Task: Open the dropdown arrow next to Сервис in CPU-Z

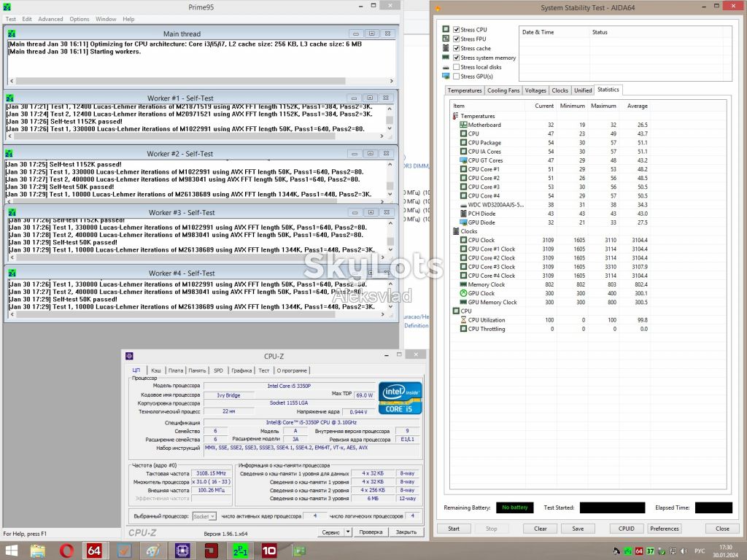Action: pyautogui.click(x=348, y=532)
